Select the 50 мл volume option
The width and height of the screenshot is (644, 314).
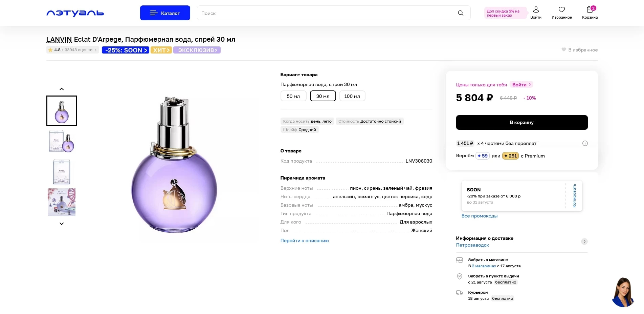pos(293,96)
